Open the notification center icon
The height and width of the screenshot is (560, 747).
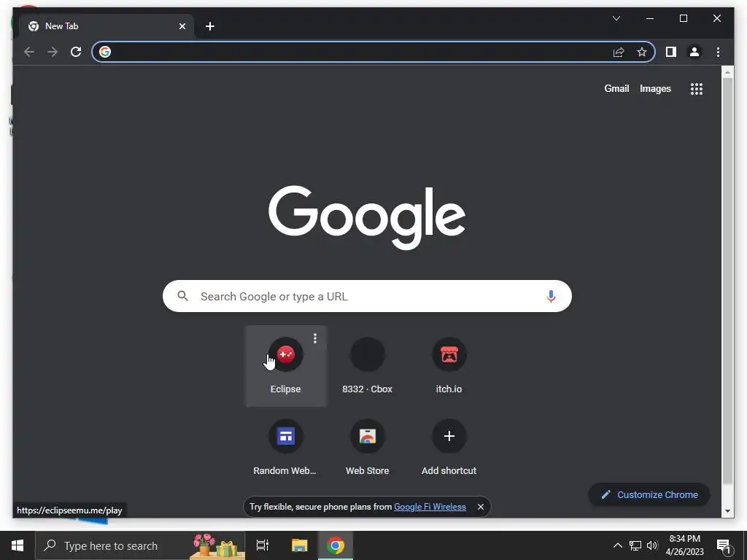[x=724, y=545]
